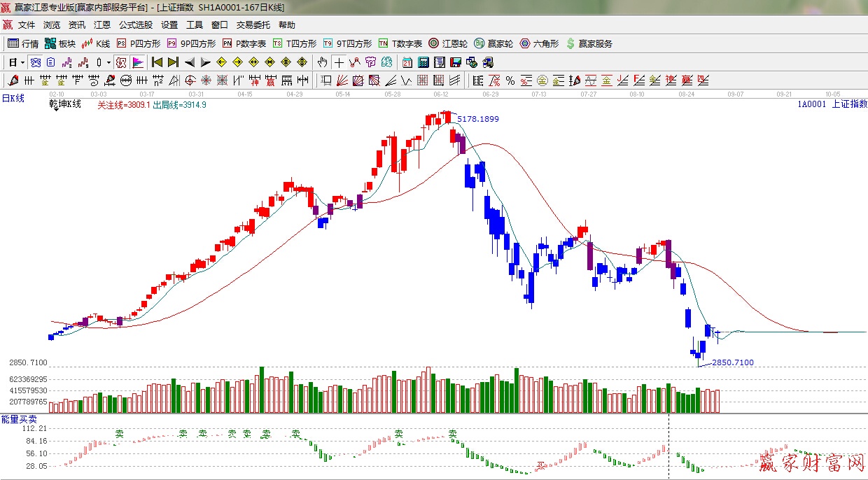Toggle the Gann fan lines tool
This screenshot has height=480, width=868.
pyautogui.click(x=342, y=80)
